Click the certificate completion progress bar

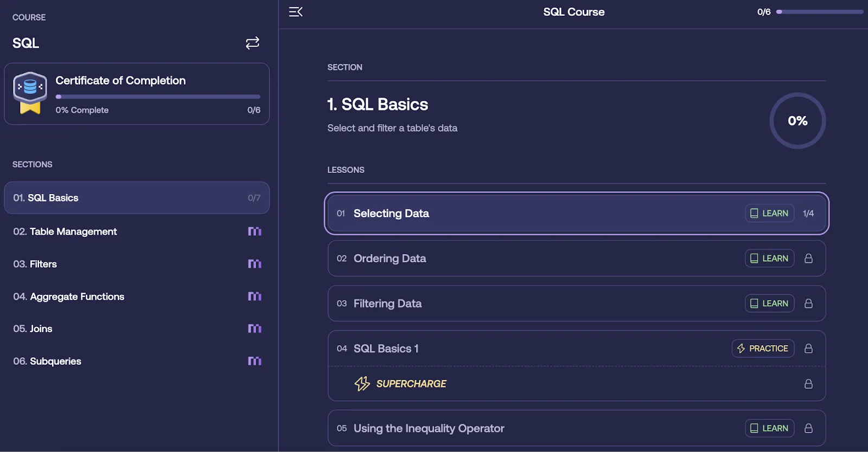click(x=158, y=97)
